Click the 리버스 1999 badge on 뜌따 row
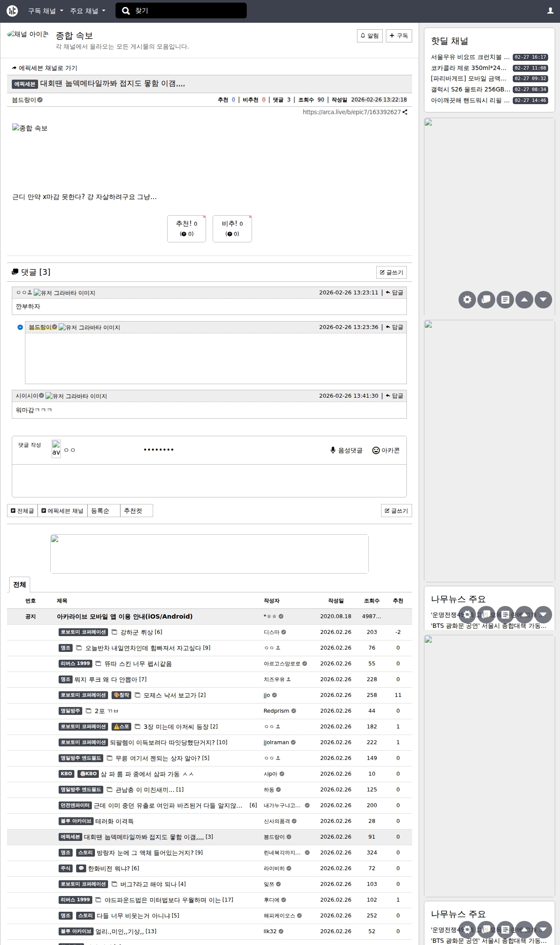Screen dimensions: 560x945 tap(75, 664)
